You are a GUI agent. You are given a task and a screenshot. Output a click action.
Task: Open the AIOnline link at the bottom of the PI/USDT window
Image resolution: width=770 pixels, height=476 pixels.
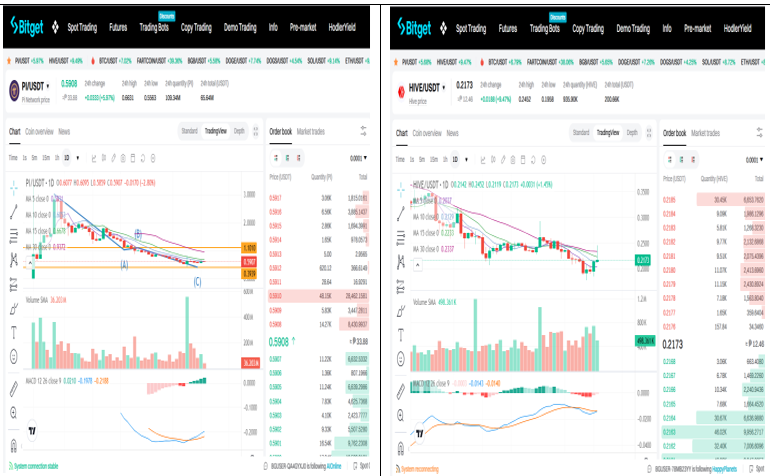click(334, 466)
